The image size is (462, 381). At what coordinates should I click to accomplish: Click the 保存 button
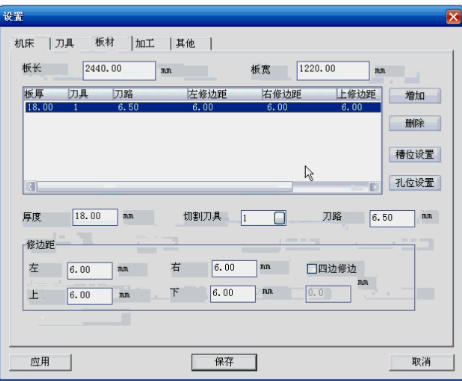click(x=224, y=362)
